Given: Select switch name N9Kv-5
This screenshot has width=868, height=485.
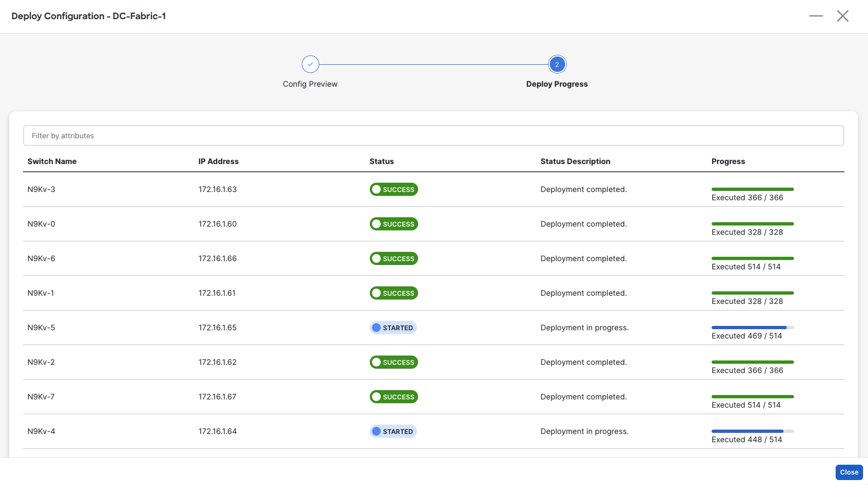Looking at the screenshot, I should (x=41, y=328).
